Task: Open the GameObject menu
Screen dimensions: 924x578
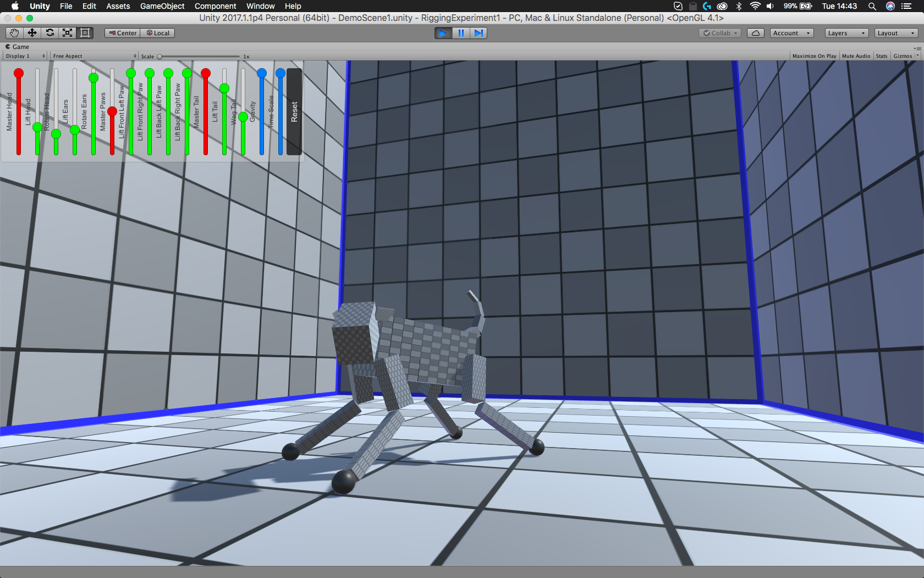Action: click(x=162, y=6)
